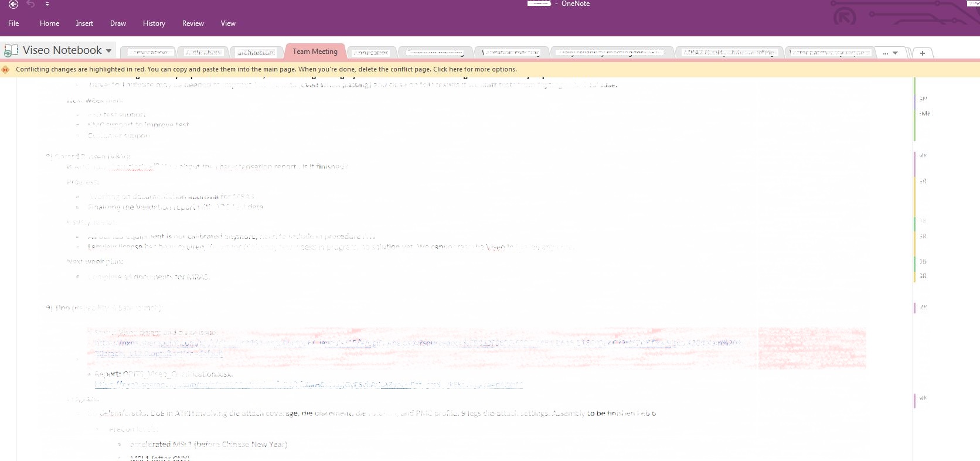The image size is (980, 461).
Task: Open the hyperlink under the Report line
Action: coord(309,385)
